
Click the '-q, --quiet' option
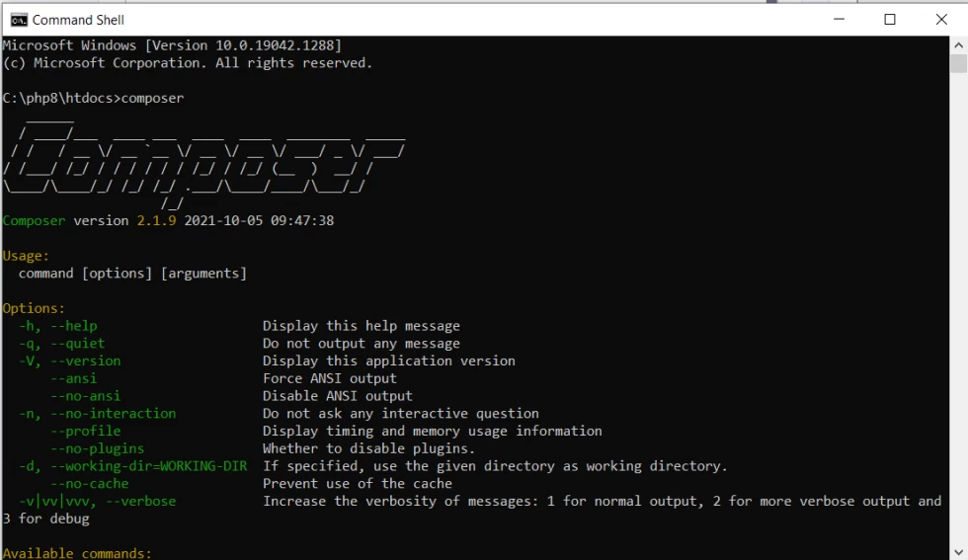(x=61, y=344)
